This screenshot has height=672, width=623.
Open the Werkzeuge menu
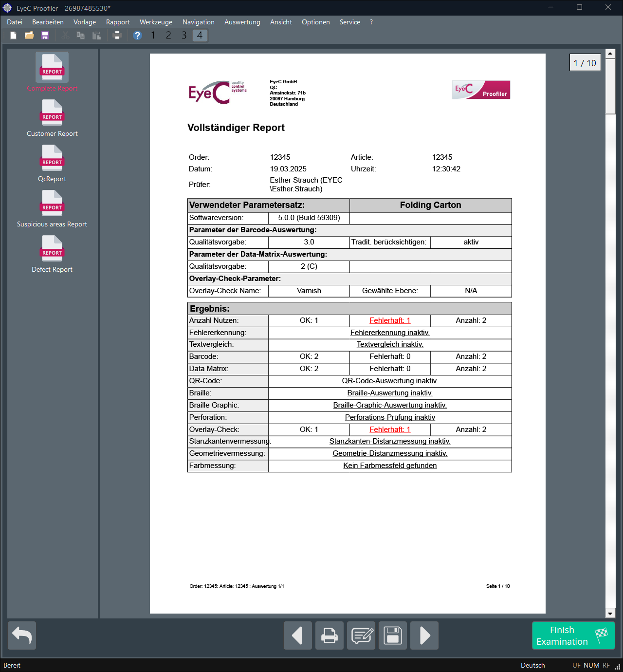pyautogui.click(x=156, y=22)
